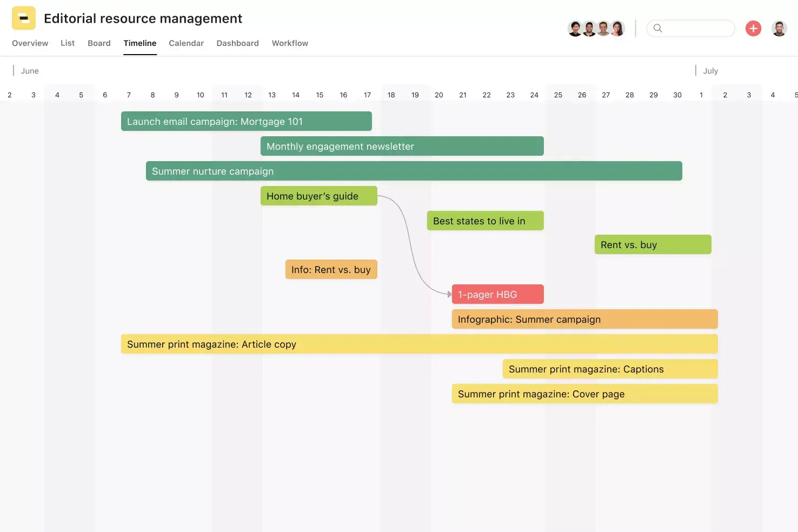The width and height of the screenshot is (798, 532).
Task: Click the Rent vs. buy task bar
Action: (653, 244)
